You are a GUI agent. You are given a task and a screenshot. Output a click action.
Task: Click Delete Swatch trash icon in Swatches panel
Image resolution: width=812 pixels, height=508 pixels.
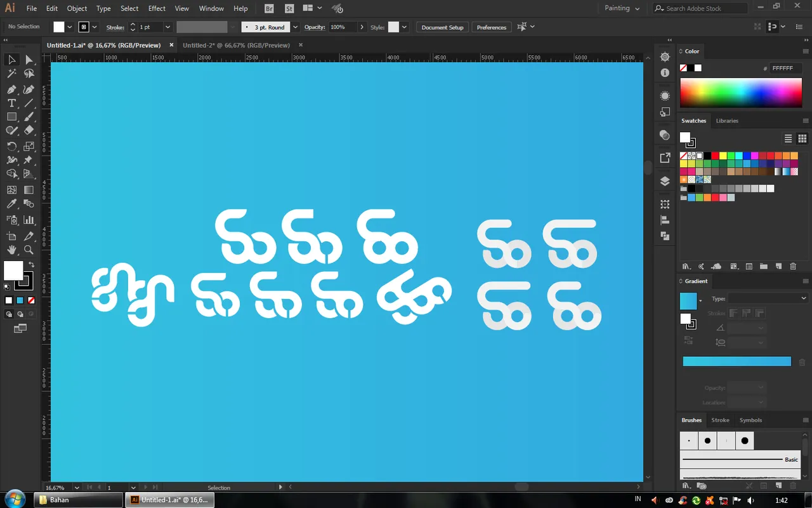[794, 267]
